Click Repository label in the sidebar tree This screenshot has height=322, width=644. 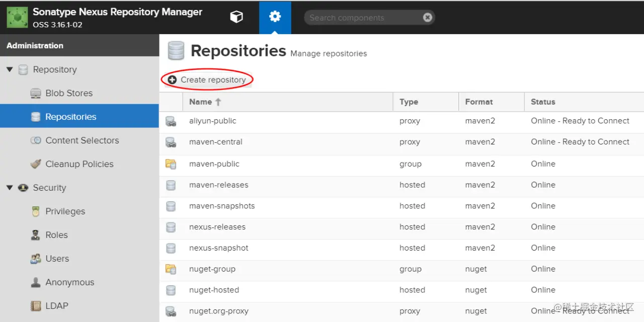click(55, 69)
